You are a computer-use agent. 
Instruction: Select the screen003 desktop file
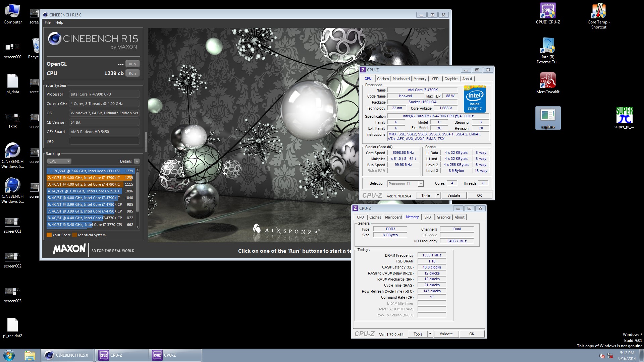(x=13, y=294)
